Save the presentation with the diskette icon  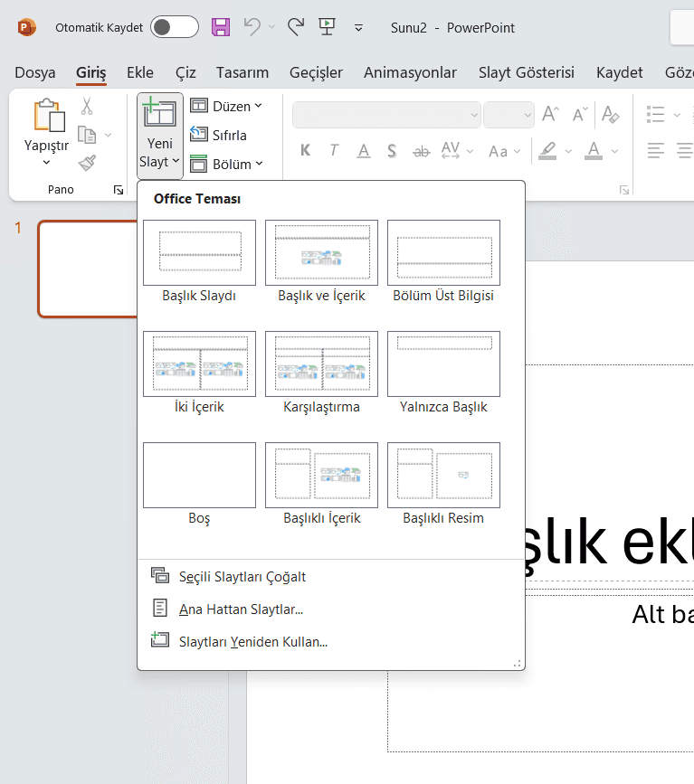pyautogui.click(x=221, y=27)
